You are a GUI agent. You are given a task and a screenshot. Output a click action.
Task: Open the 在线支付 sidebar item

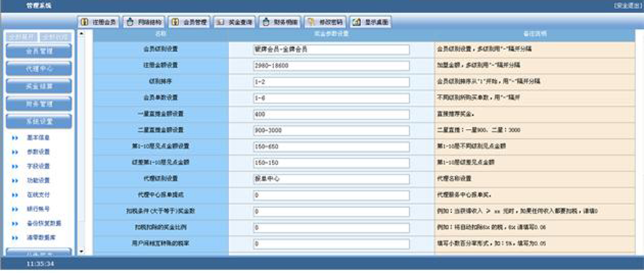point(38,195)
